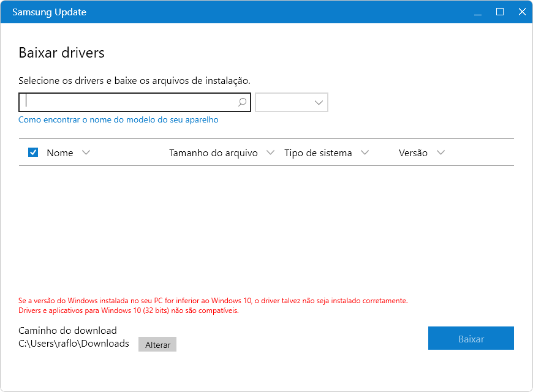
Task: Expand the Tamanho do arquivo chevron
Action: point(270,153)
